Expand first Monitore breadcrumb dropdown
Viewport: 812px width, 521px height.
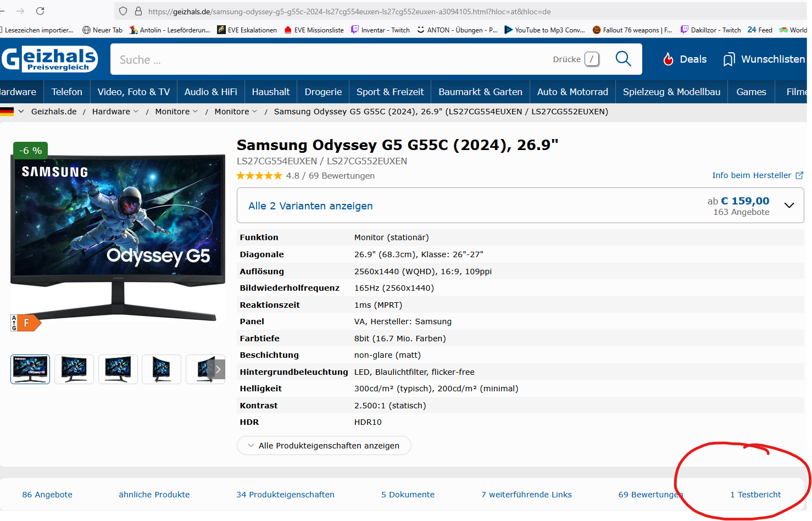click(195, 112)
